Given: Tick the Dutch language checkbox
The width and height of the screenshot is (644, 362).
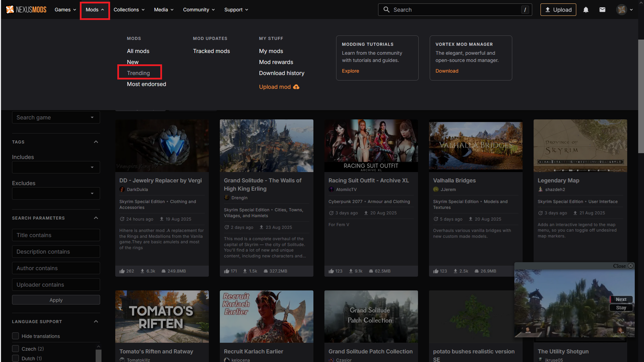Looking at the screenshot, I should (x=15, y=358).
